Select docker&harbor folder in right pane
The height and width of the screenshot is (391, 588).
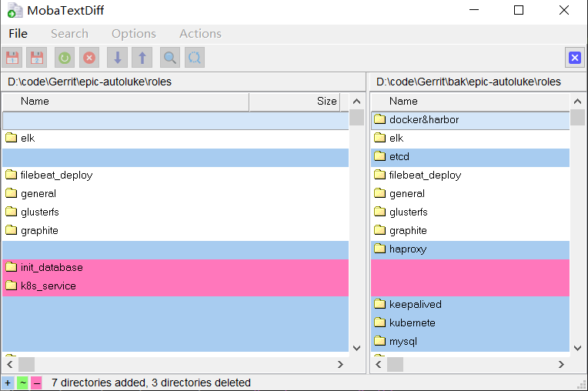point(470,120)
